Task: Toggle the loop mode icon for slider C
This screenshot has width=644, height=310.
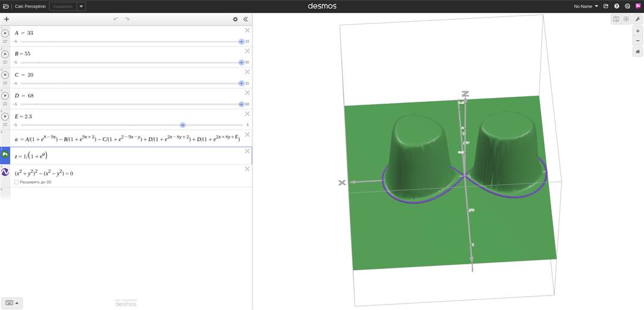Action: point(5,83)
